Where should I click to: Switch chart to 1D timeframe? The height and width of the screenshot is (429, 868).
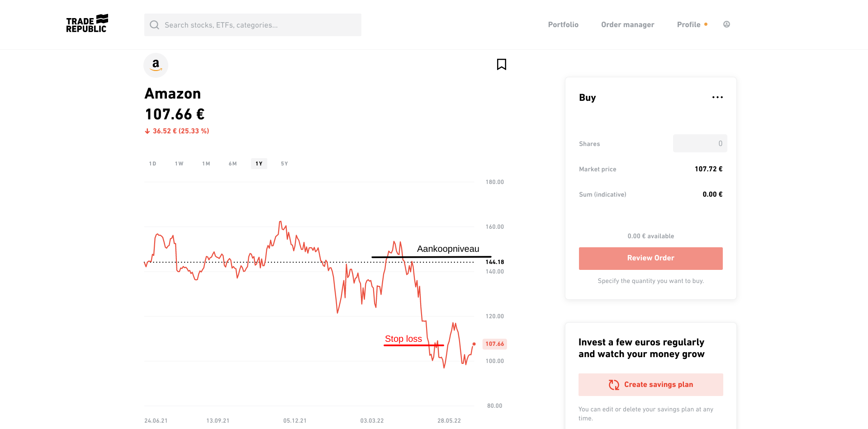[152, 164]
